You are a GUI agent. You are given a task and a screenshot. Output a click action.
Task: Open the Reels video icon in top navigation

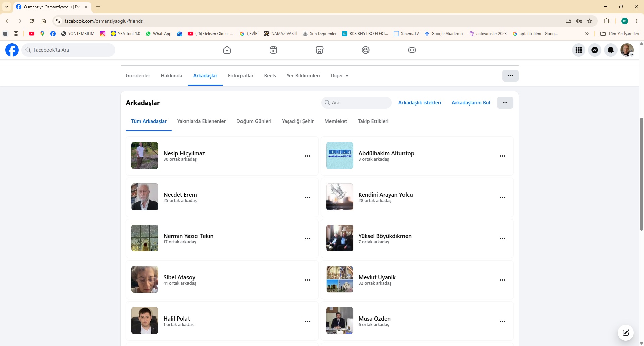pyautogui.click(x=273, y=50)
